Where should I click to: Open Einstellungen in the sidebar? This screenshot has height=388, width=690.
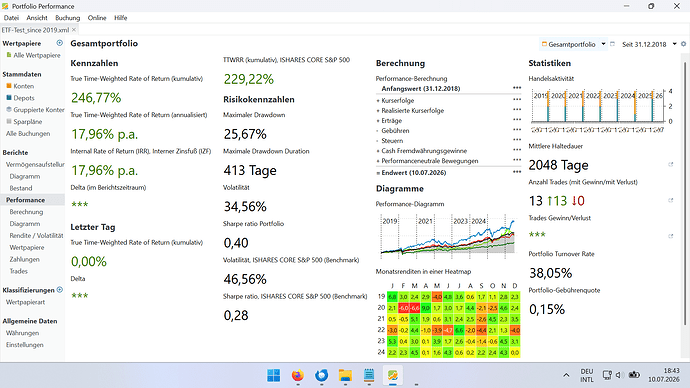[x=25, y=344]
